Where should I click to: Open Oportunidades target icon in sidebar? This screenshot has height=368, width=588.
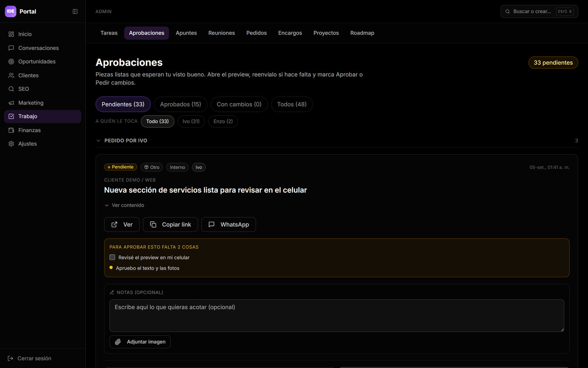pos(11,61)
